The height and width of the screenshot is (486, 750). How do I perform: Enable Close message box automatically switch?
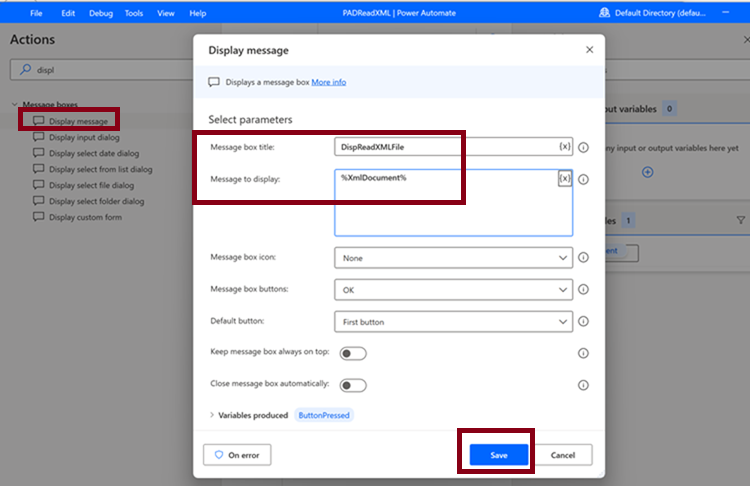coord(353,386)
